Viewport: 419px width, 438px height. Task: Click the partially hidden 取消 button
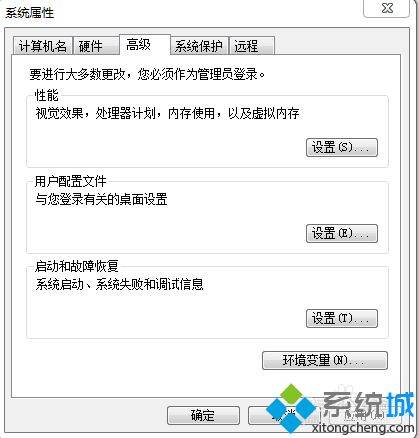[284, 415]
